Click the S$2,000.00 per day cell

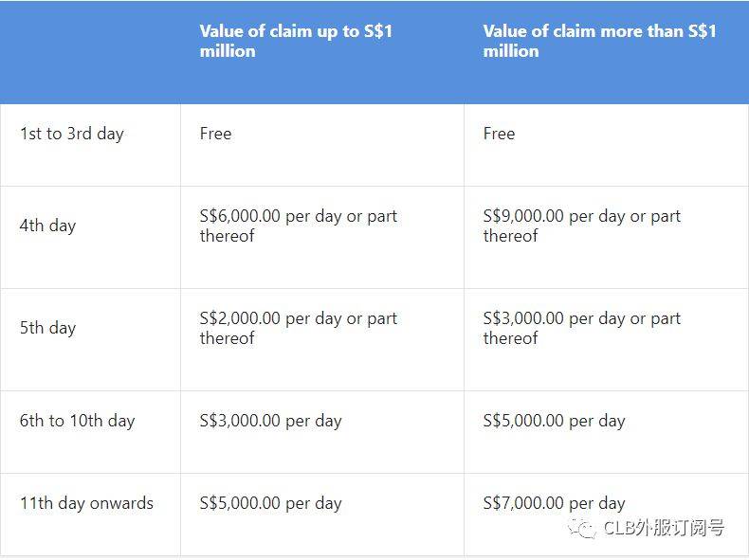[298, 328]
